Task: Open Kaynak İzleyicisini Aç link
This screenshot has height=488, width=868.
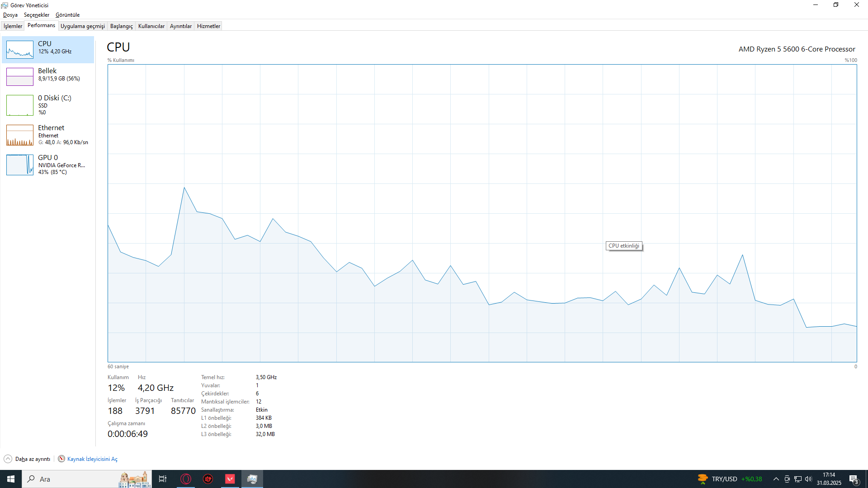Action: 92,459
